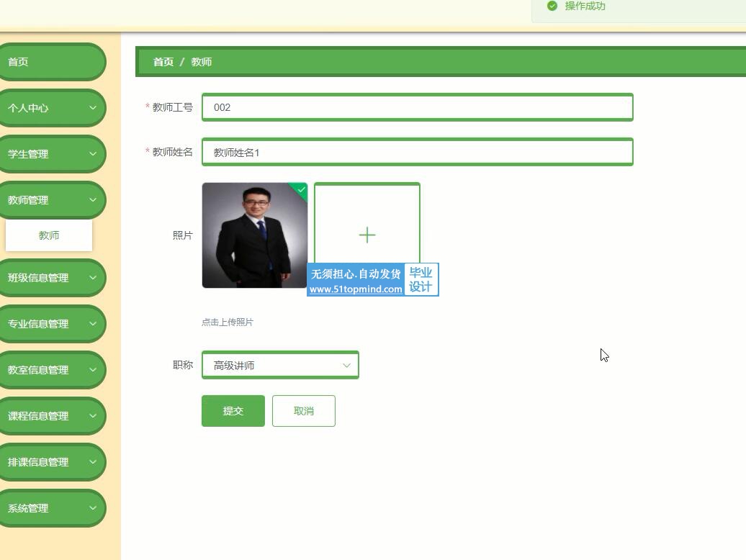Expand 学生管理 chevron arrow
Viewport: 746px width, 560px height.
pyautogui.click(x=93, y=154)
